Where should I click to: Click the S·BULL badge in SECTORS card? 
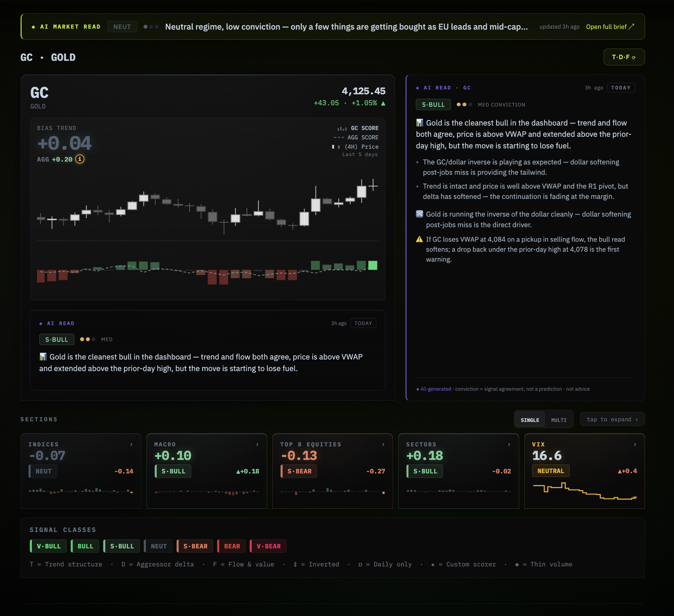click(425, 471)
